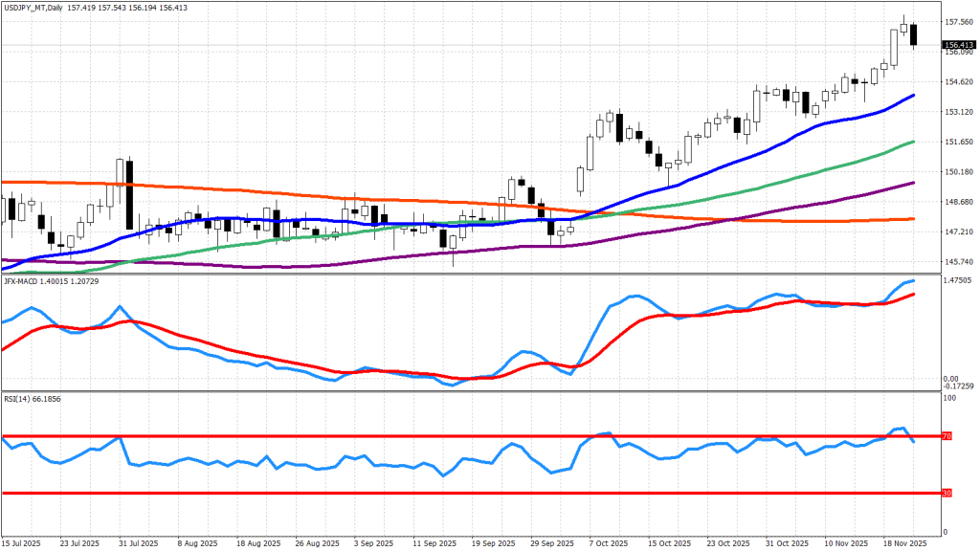The width and height of the screenshot is (980, 551).
Task: Click the 151.650 price axis label
Action: click(x=958, y=142)
